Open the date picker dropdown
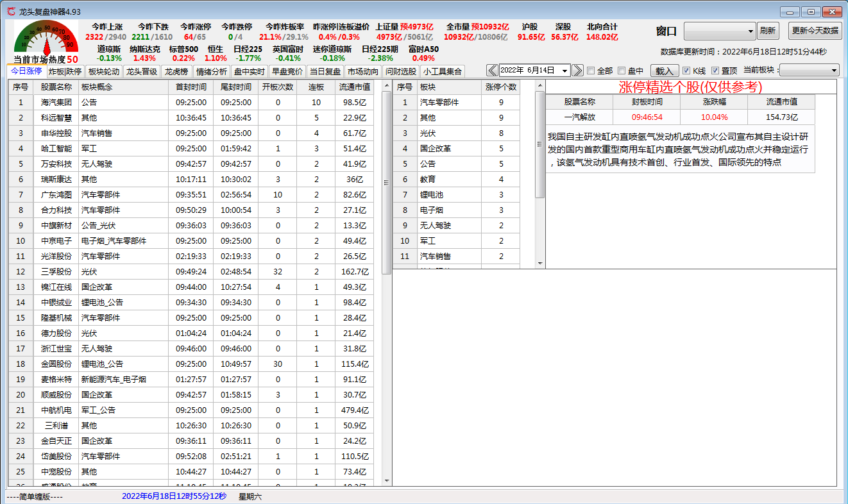The image size is (848, 504). tap(564, 71)
